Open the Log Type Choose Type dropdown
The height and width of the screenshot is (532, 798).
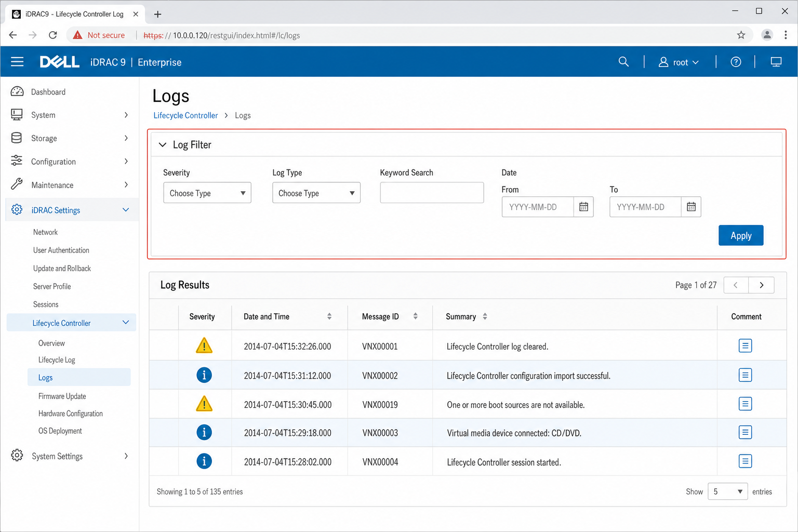(x=316, y=193)
